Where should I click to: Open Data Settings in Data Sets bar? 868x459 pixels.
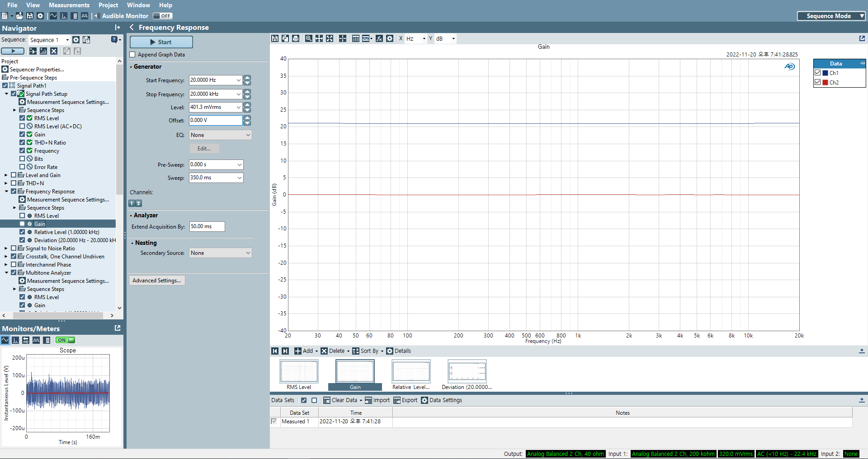(x=442, y=400)
